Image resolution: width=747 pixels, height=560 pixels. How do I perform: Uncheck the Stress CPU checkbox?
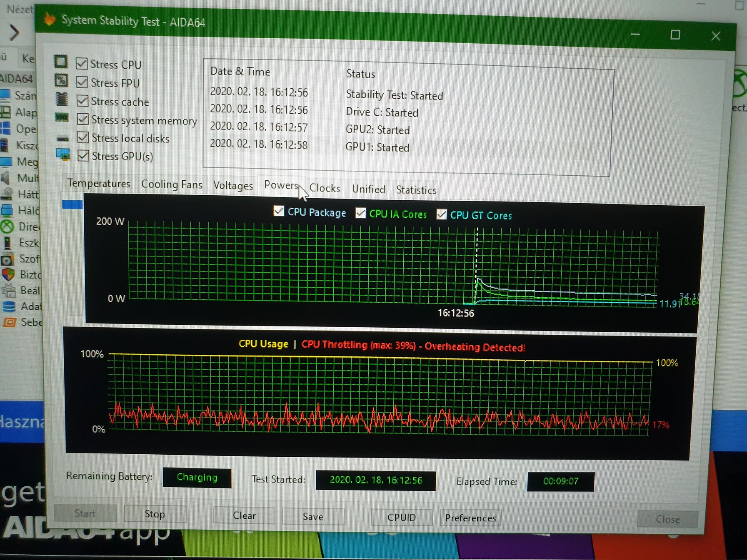[x=82, y=63]
